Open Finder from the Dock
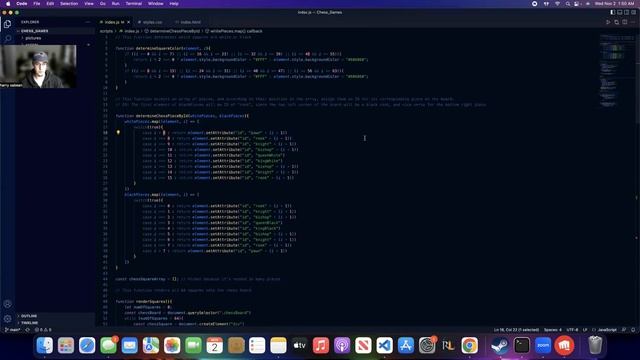Viewport: 640px width, 360px height. 44,346
